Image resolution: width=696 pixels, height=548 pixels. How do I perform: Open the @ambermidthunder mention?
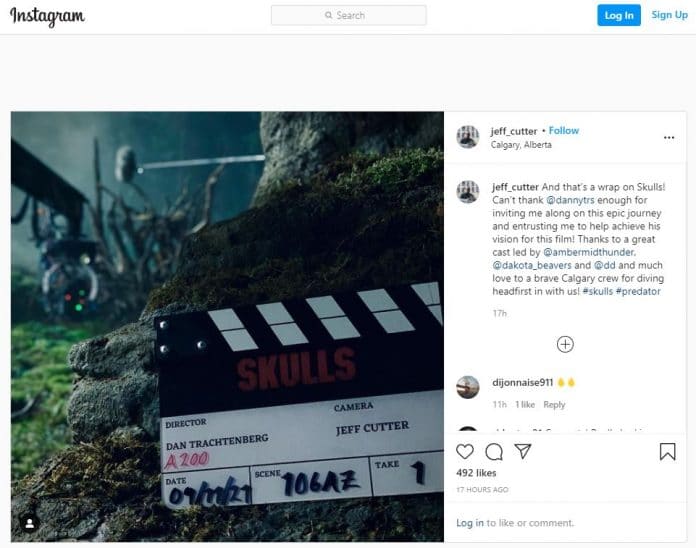[x=589, y=252]
